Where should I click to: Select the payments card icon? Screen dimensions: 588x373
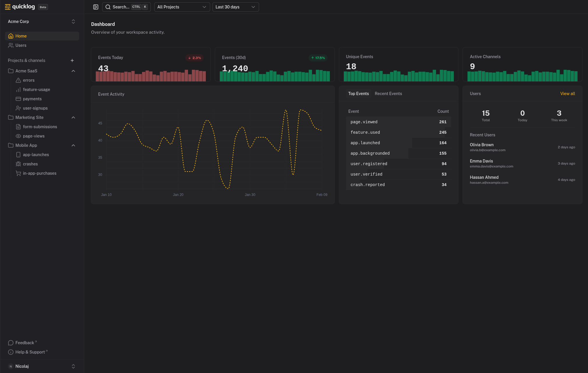(18, 99)
